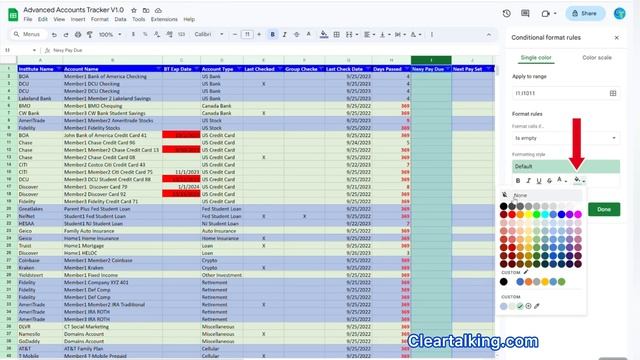Screen dimensions: 640x360
Task: Apply percent format from toolbar
Action: click(145, 35)
